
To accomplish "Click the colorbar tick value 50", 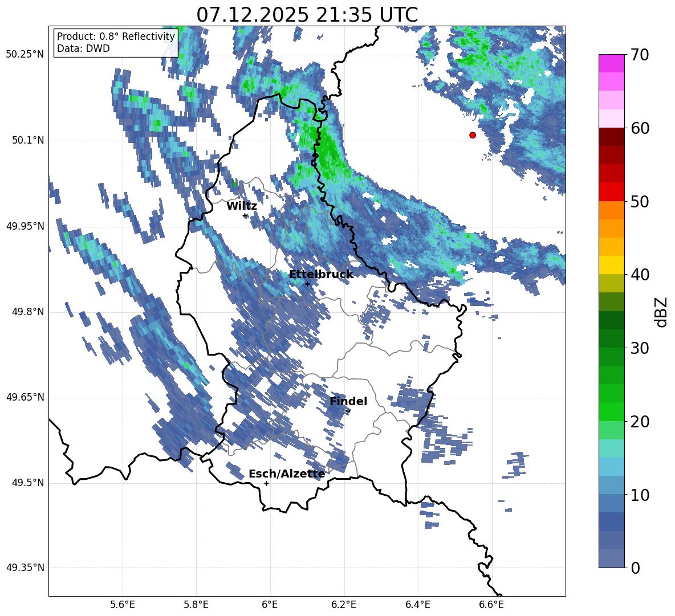I will pyautogui.click(x=640, y=202).
